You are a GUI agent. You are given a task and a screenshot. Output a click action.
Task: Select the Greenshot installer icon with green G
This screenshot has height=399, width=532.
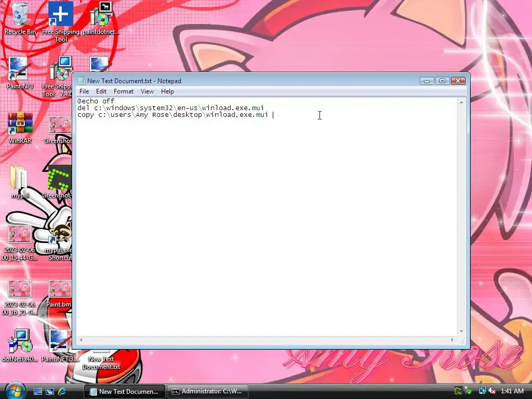[58, 182]
